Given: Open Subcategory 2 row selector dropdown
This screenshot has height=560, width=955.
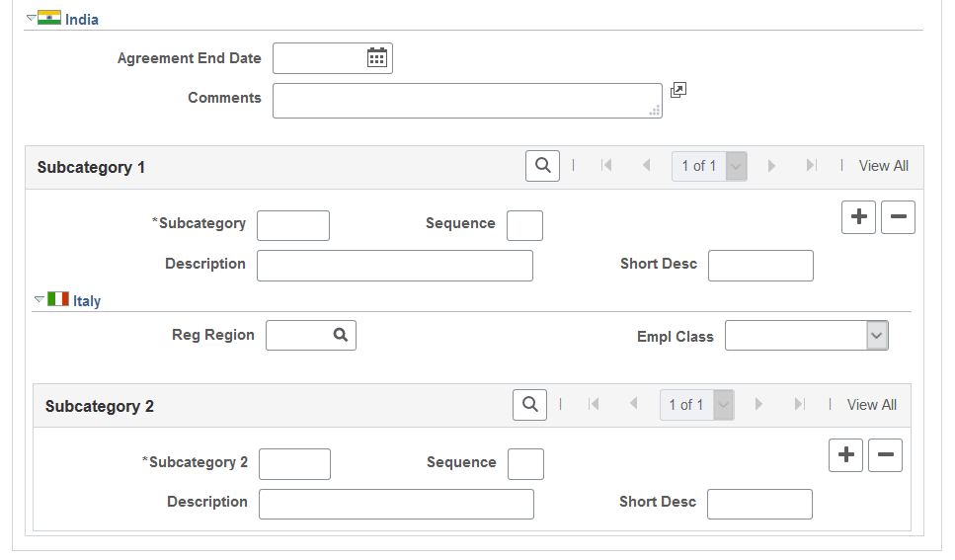Looking at the screenshot, I should (723, 404).
